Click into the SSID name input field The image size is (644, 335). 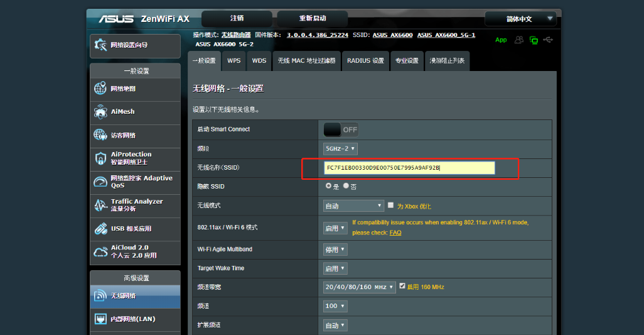[x=409, y=168]
